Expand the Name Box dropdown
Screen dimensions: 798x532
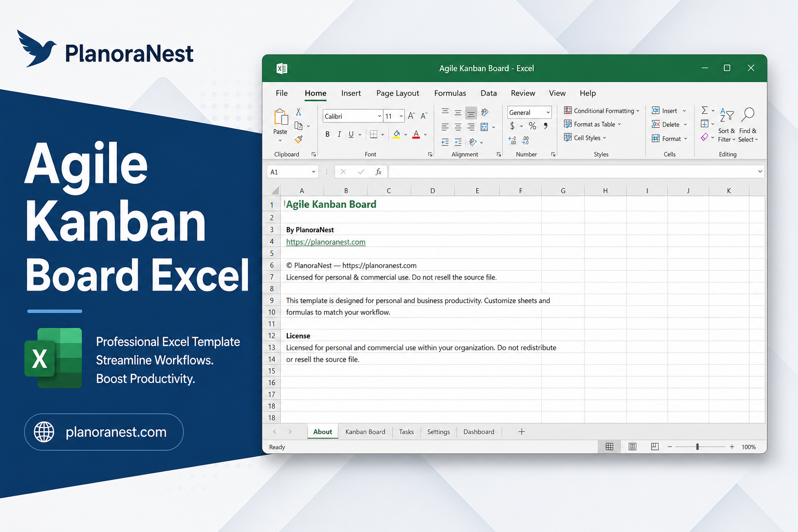point(314,172)
